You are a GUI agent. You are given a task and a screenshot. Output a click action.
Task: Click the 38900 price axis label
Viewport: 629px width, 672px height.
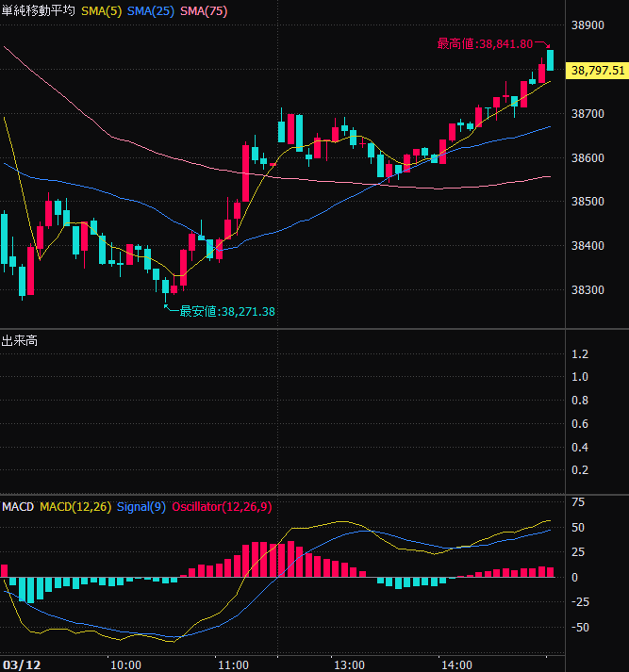point(588,25)
